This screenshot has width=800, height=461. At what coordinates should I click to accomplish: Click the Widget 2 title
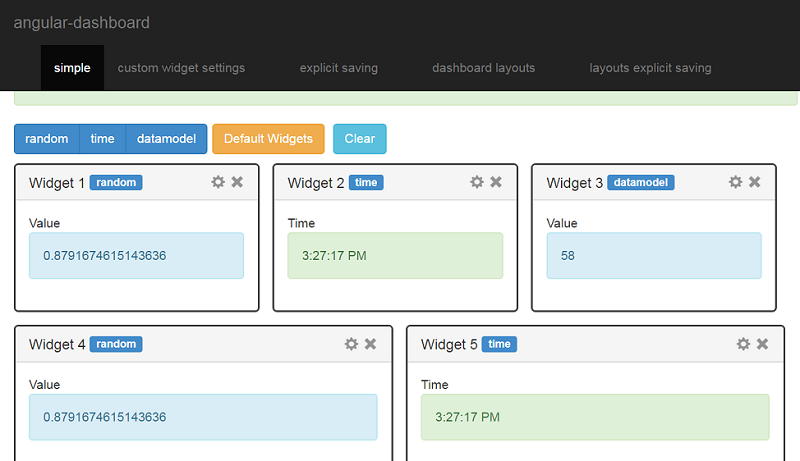pyautogui.click(x=316, y=183)
